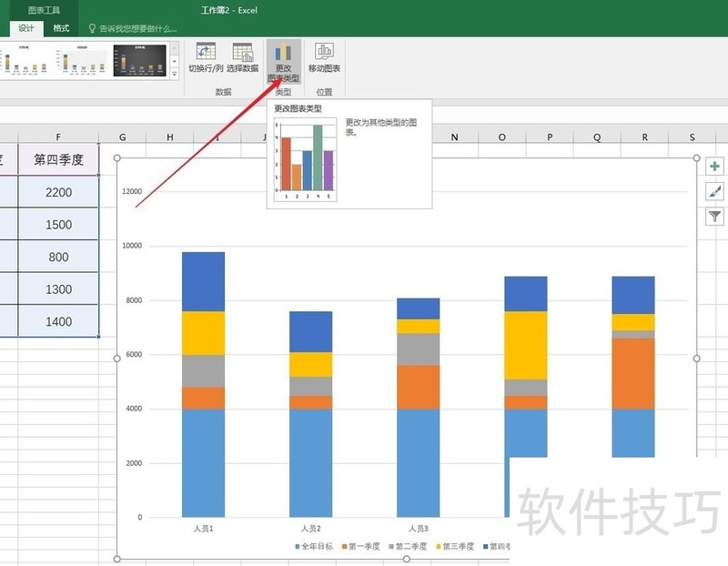Screen dimensions: 728x566
Task: Click 人员2 dark blue top segment
Action: (x=310, y=331)
